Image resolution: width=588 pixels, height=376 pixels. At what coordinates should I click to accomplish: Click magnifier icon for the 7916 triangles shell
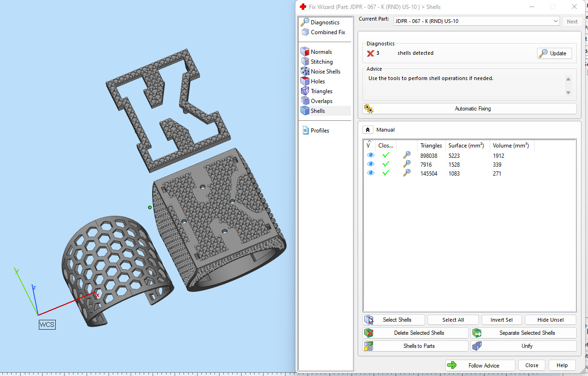407,164
